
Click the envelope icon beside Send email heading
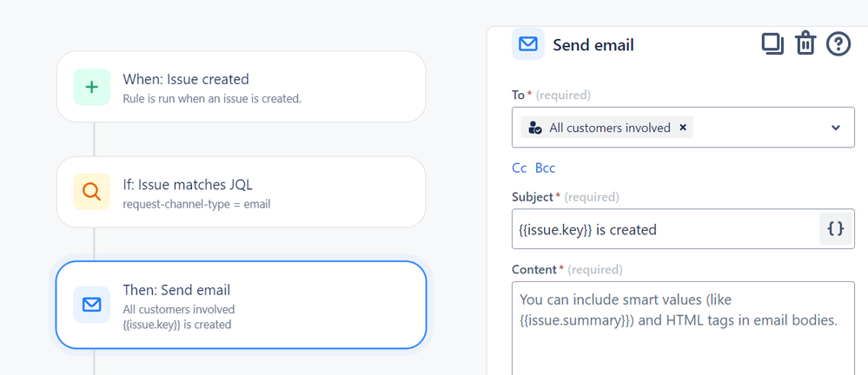[528, 43]
